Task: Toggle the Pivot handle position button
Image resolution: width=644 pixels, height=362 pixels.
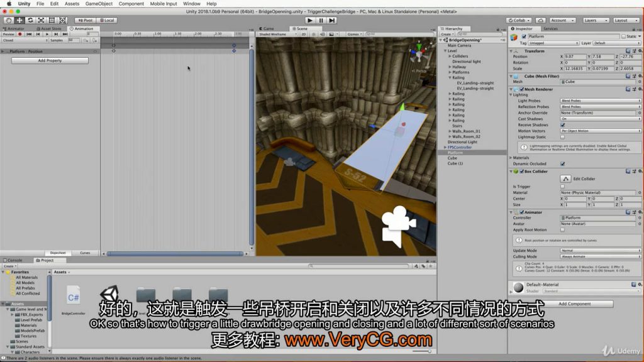Action: (86, 20)
